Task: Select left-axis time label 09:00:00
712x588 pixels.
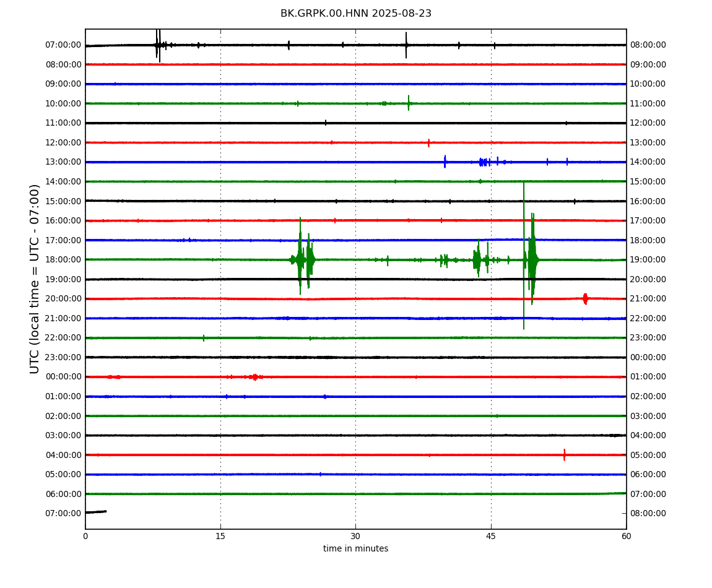Action: coord(64,84)
